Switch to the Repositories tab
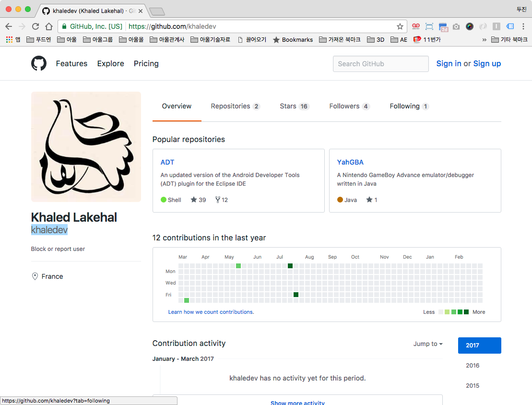This screenshot has width=532, height=405. click(x=235, y=106)
